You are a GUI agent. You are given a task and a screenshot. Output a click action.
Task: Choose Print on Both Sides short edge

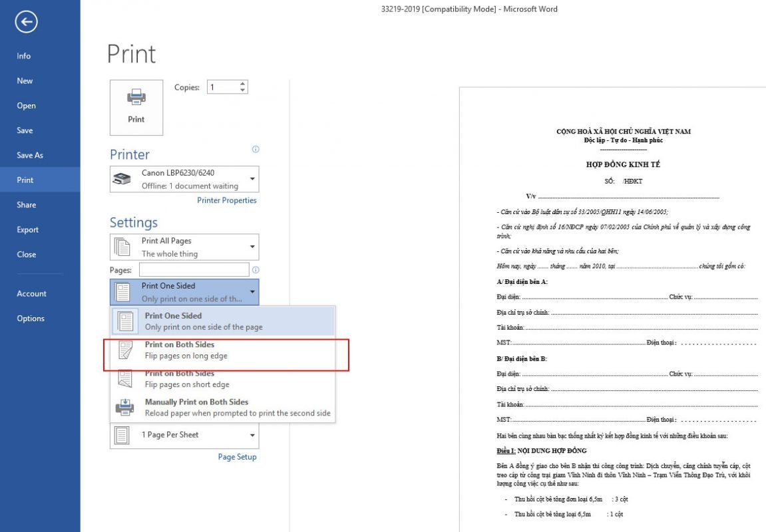pyautogui.click(x=223, y=379)
